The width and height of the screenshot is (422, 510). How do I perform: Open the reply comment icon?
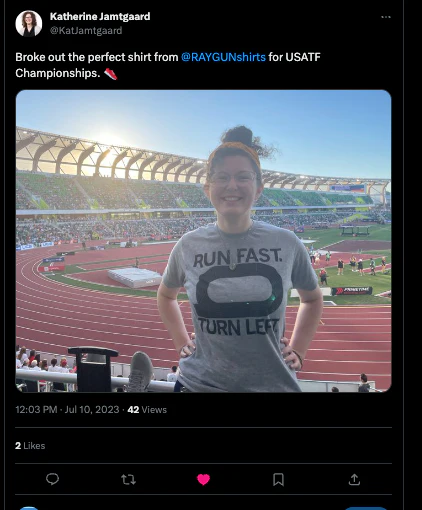click(52, 479)
